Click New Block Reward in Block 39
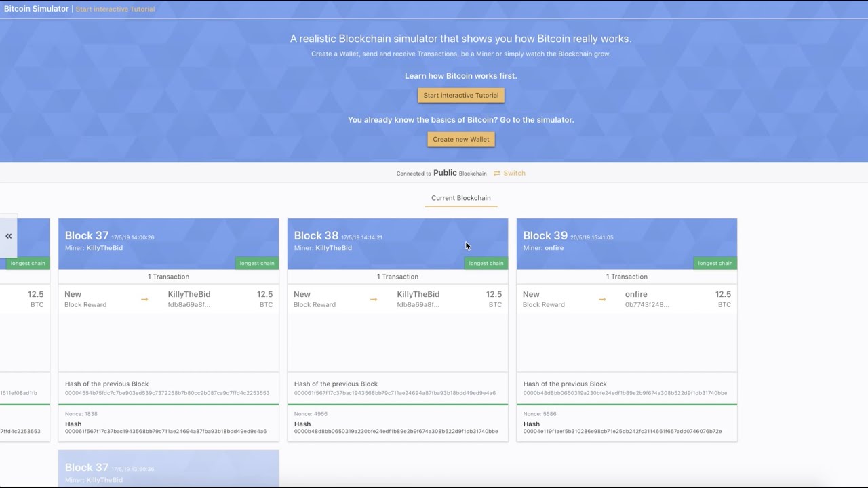The width and height of the screenshot is (868, 488). tap(544, 299)
